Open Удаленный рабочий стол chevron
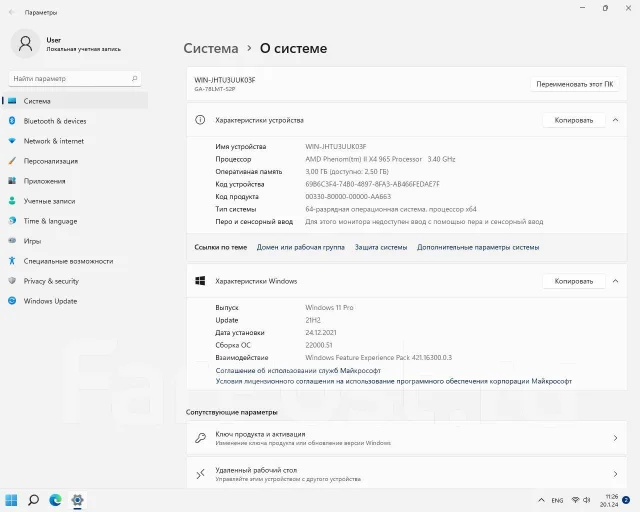The image size is (640, 512). pos(616,474)
